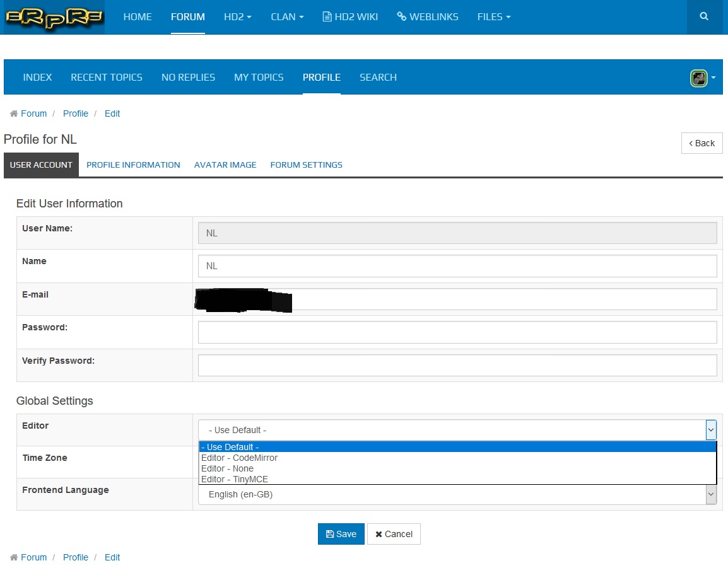Open the Frontend Language dropdown
The width and height of the screenshot is (728, 568).
(x=457, y=495)
